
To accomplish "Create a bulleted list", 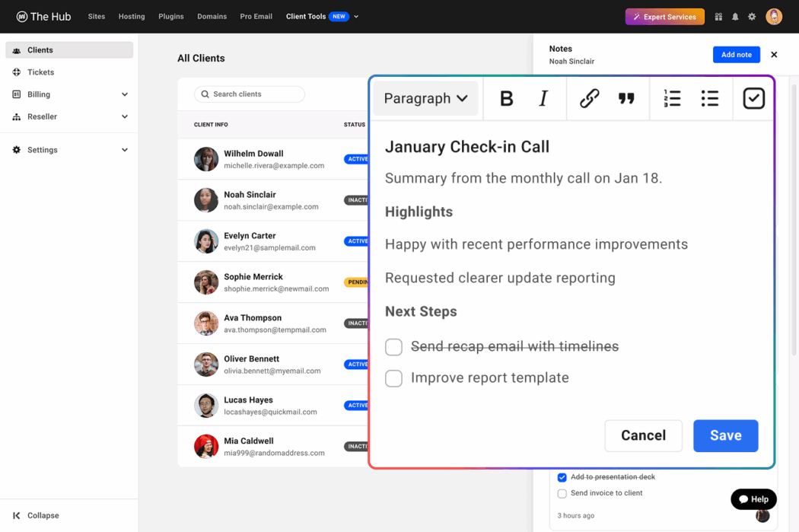I will (709, 98).
